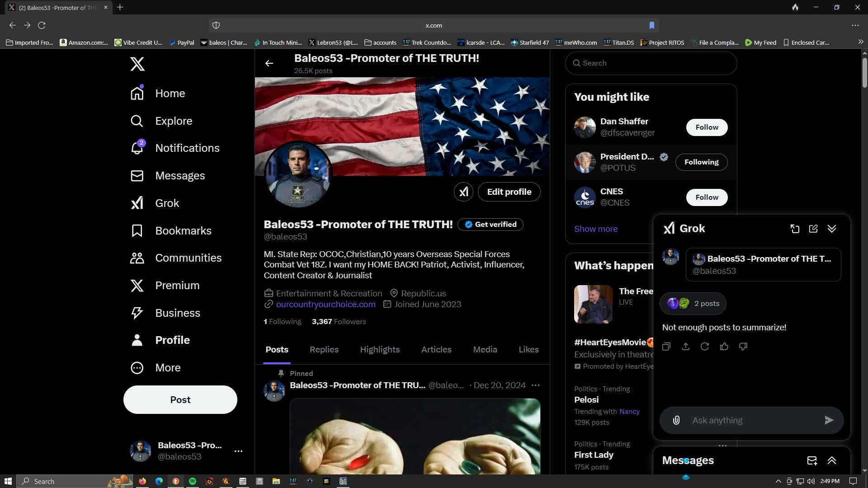Switch to the Replies tab
868x488 pixels.
pos(324,350)
